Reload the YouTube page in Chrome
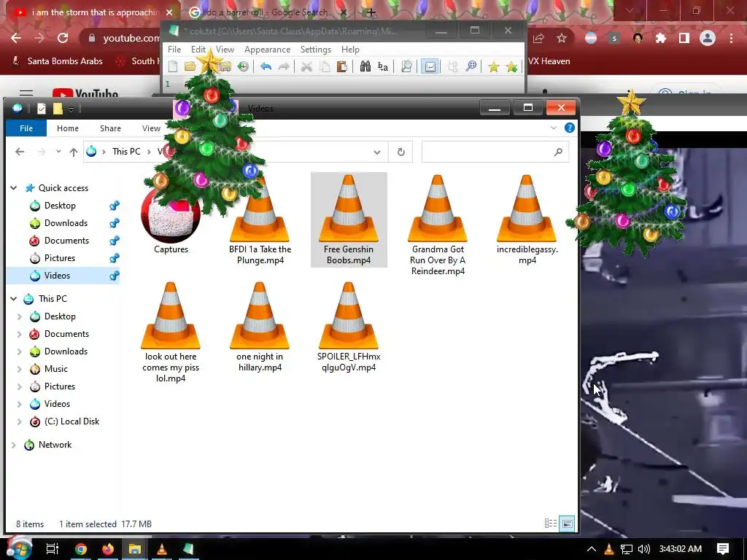This screenshot has height=560, width=747. tap(63, 38)
